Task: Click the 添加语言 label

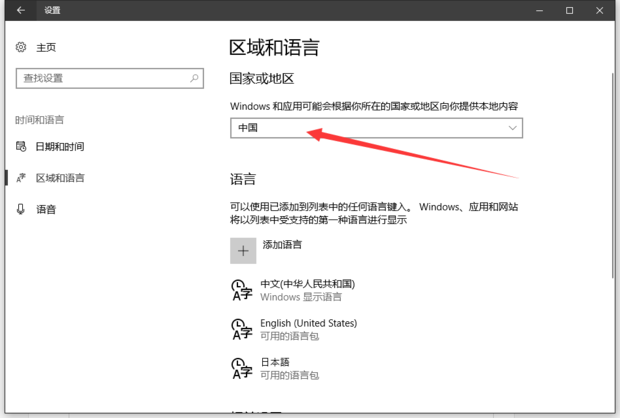Action: tap(282, 244)
